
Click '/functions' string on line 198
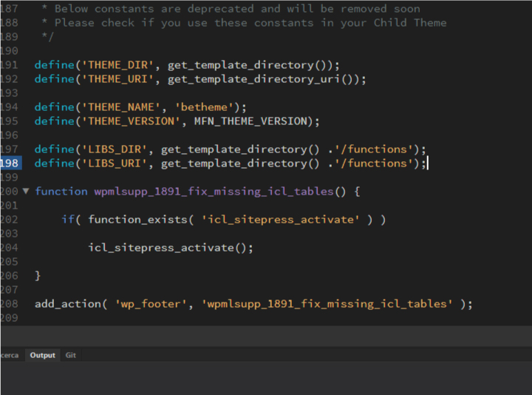(374, 163)
